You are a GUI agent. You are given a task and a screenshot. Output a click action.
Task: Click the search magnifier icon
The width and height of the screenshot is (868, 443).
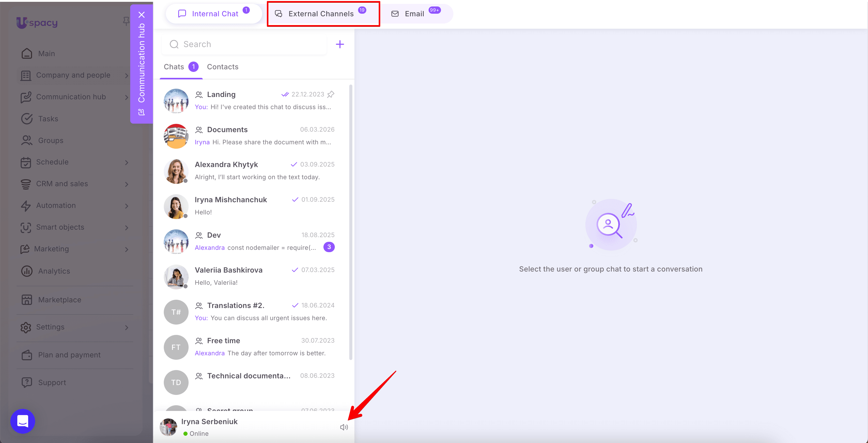coord(174,44)
